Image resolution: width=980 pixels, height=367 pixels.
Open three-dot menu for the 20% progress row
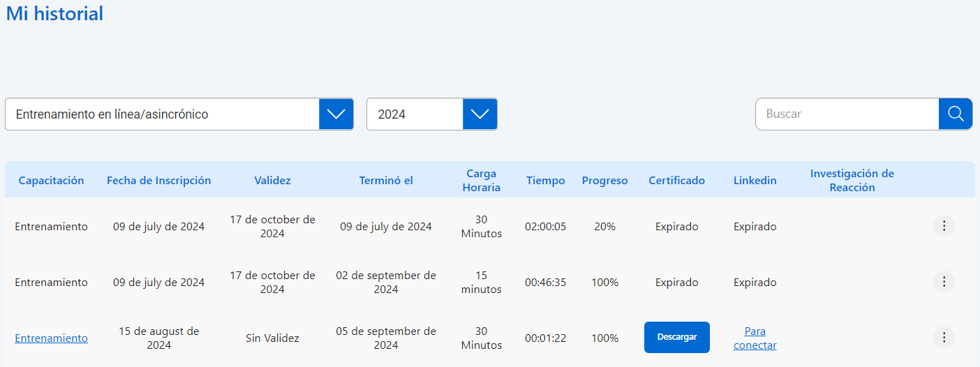pos(944,226)
